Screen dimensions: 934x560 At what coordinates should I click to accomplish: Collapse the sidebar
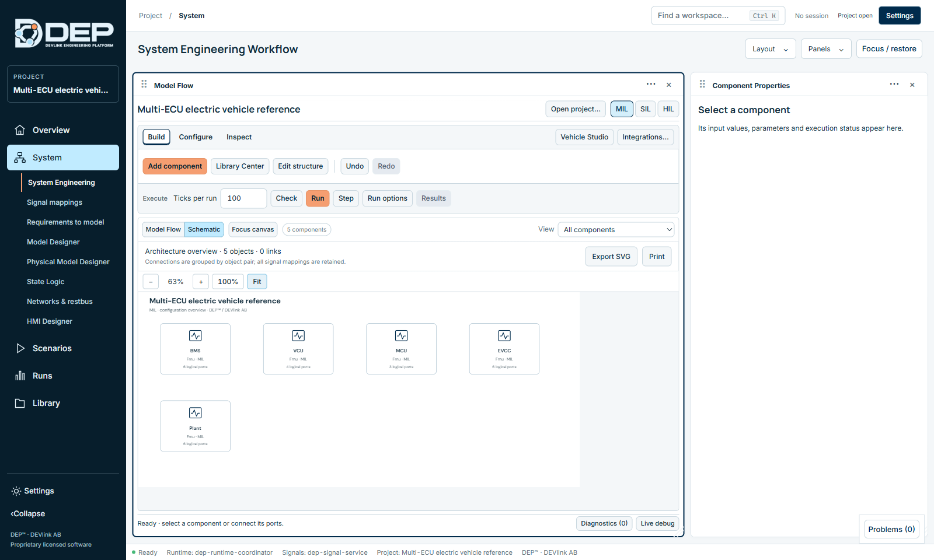28,514
